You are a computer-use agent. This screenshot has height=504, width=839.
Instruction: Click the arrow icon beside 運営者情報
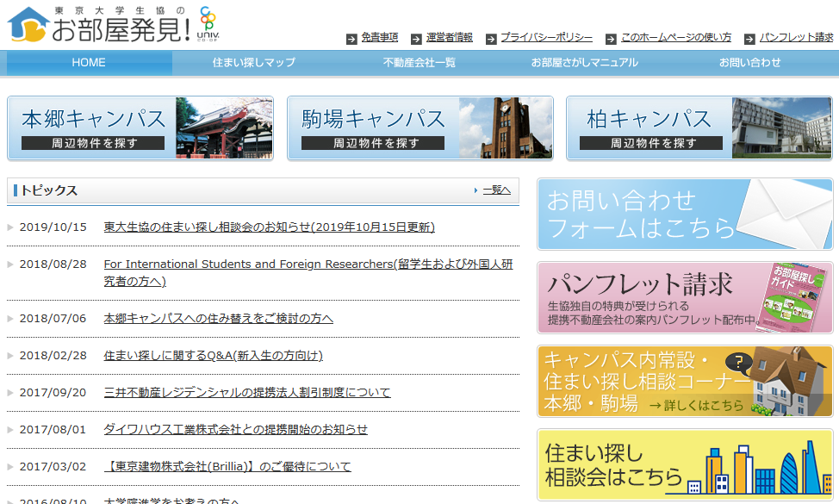[x=416, y=39]
